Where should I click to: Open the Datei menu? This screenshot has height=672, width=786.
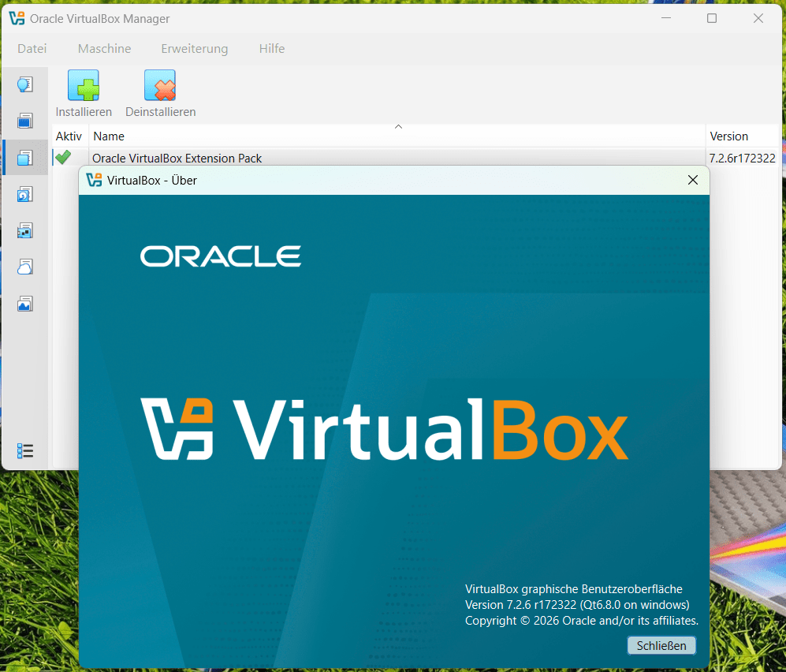tap(32, 49)
